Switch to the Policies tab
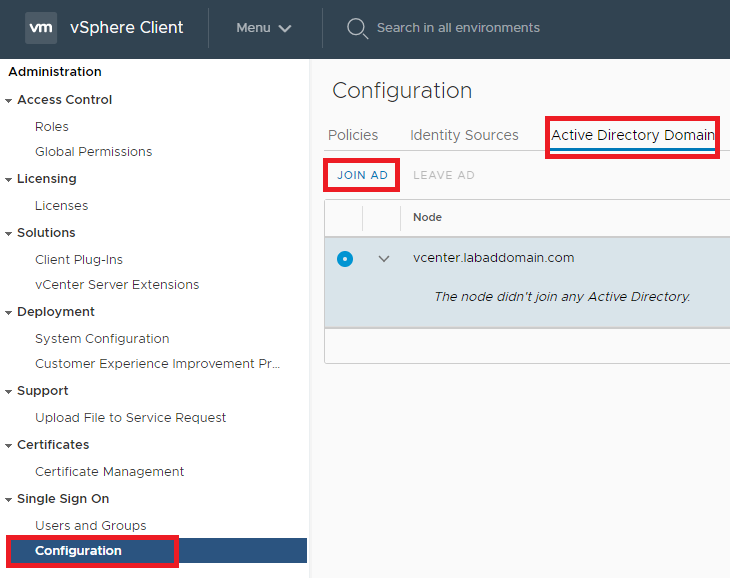 [x=353, y=135]
